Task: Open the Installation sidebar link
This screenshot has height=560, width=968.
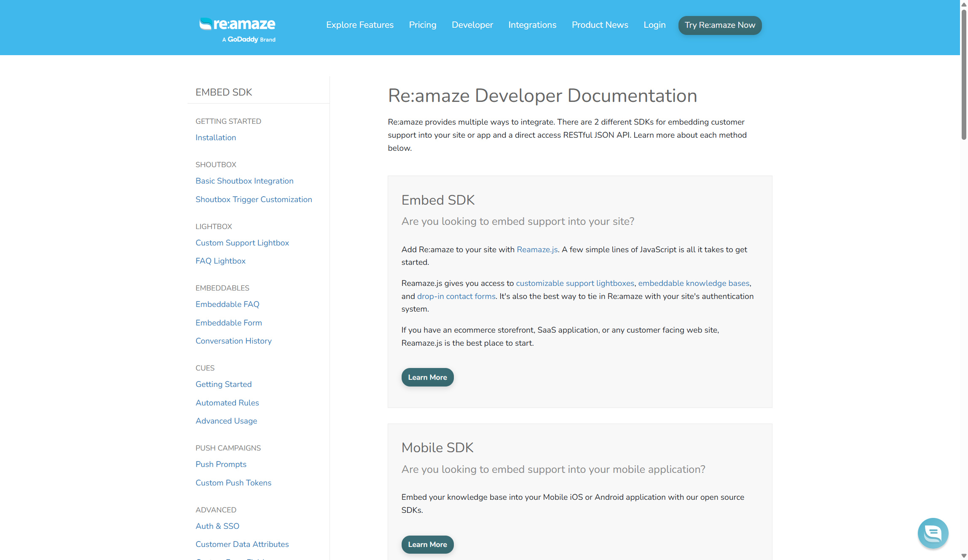Action: click(x=216, y=137)
